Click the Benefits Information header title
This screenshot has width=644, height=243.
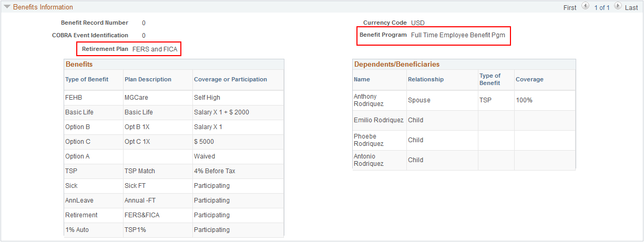pos(43,7)
